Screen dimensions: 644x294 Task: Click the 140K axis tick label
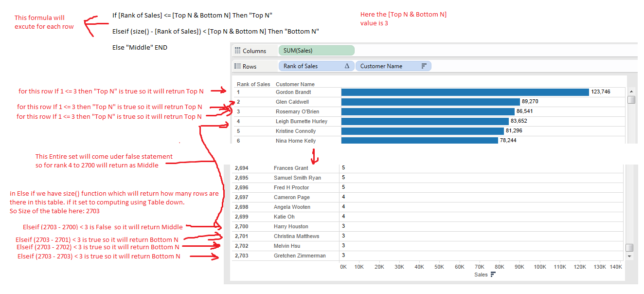click(x=615, y=267)
